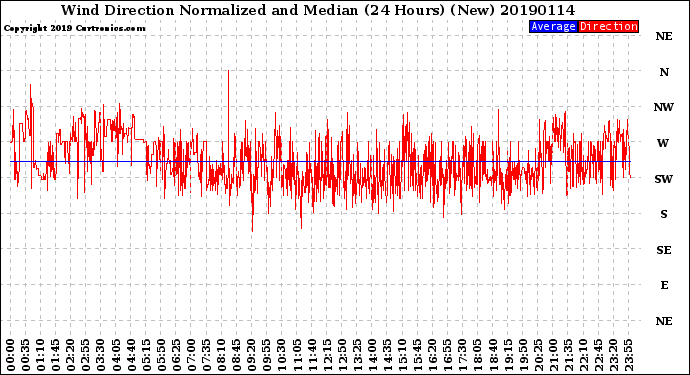The height and width of the screenshot is (375, 690).
Task: Click the 16:20 time axis label
Action: [433, 355]
